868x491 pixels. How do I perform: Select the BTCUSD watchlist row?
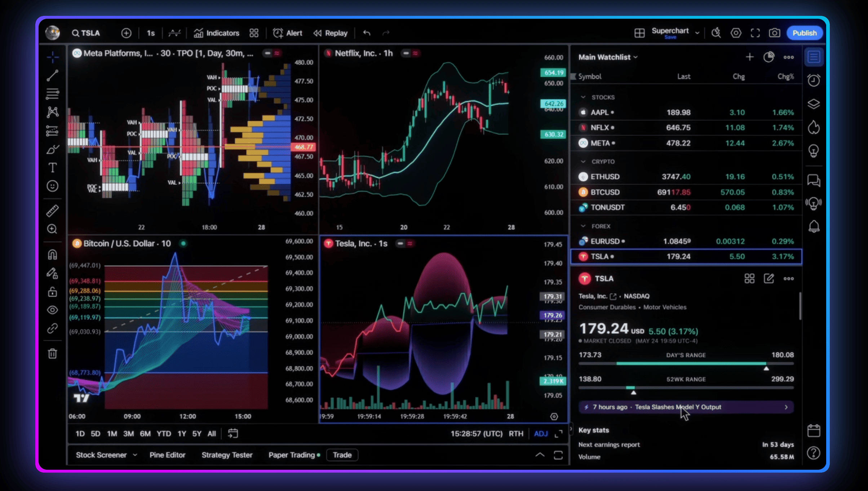[x=686, y=192]
